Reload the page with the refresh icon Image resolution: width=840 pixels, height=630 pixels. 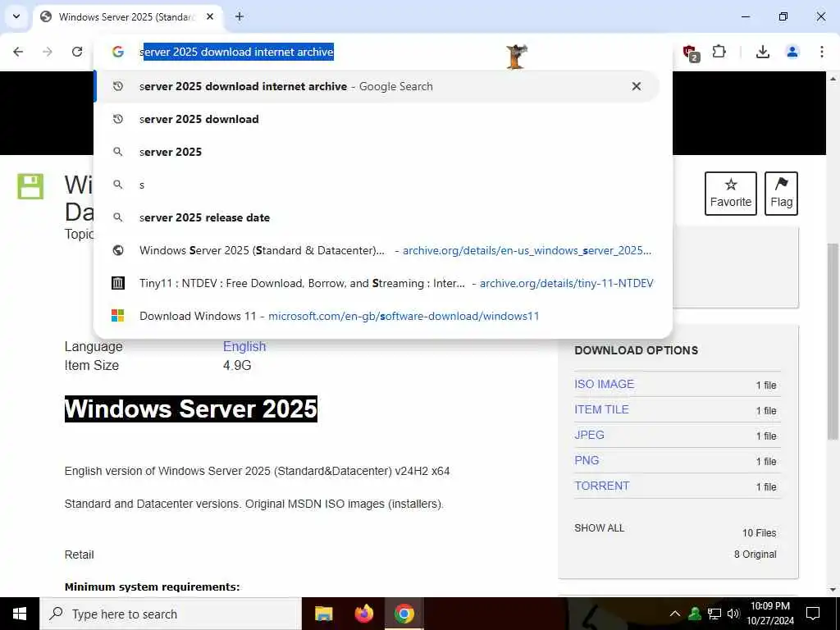point(77,52)
